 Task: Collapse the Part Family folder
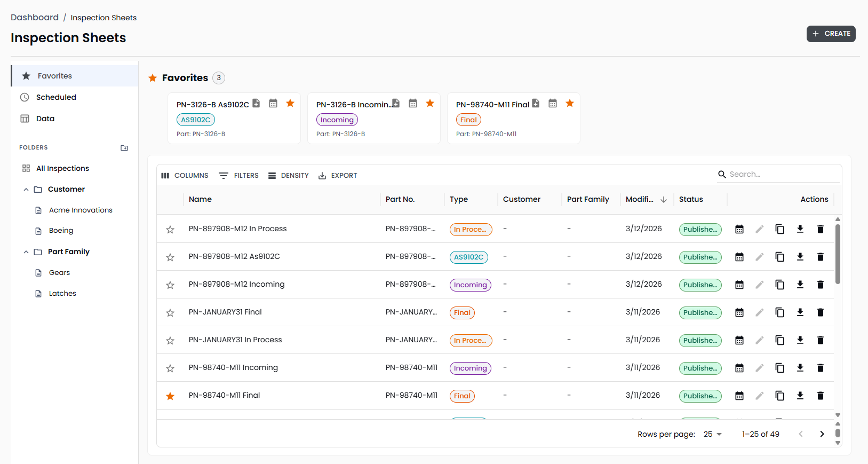[x=26, y=252]
